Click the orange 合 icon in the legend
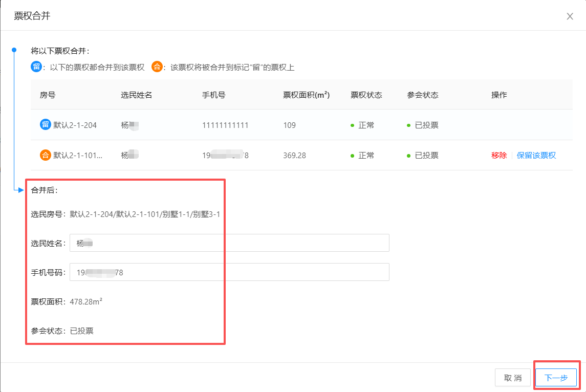 pyautogui.click(x=157, y=67)
